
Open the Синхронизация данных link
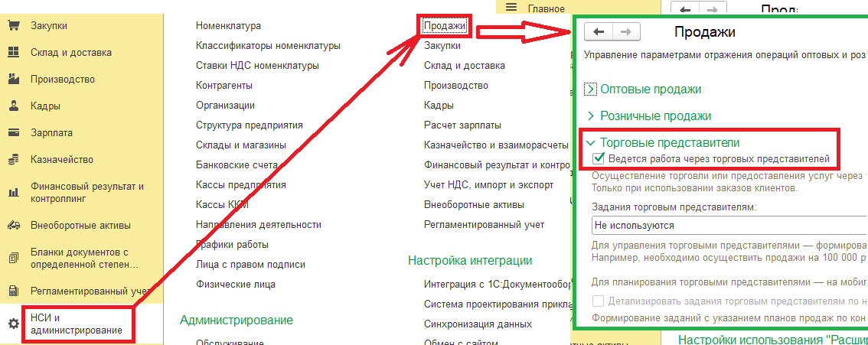click(468, 324)
